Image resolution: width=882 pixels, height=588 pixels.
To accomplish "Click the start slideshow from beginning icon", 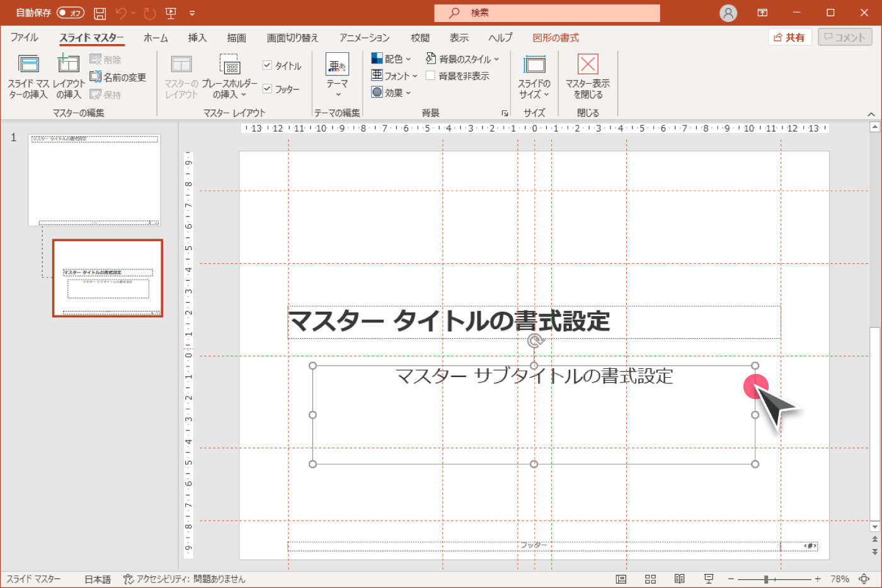I will (x=170, y=13).
